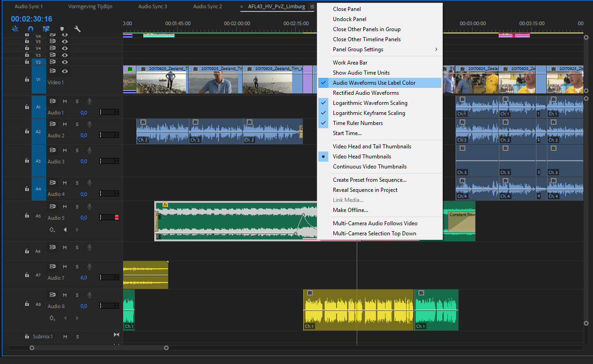Expand Panel Group Settings submenu

(380, 49)
